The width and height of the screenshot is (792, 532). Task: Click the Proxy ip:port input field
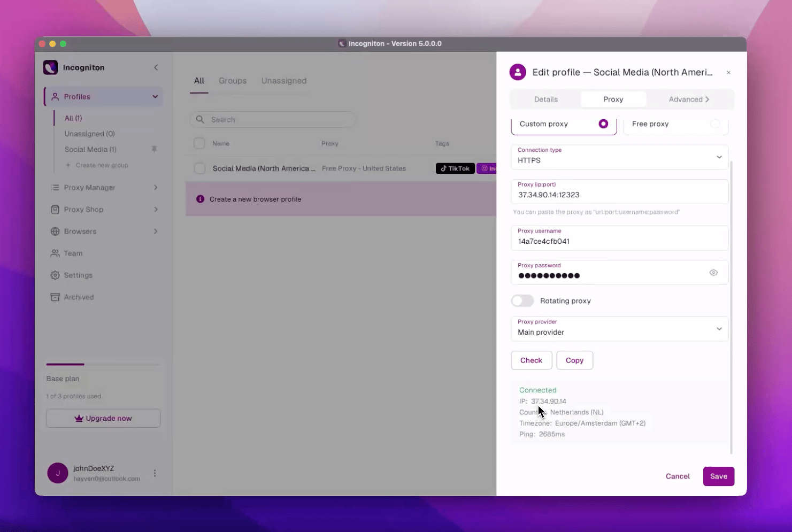coord(620,191)
